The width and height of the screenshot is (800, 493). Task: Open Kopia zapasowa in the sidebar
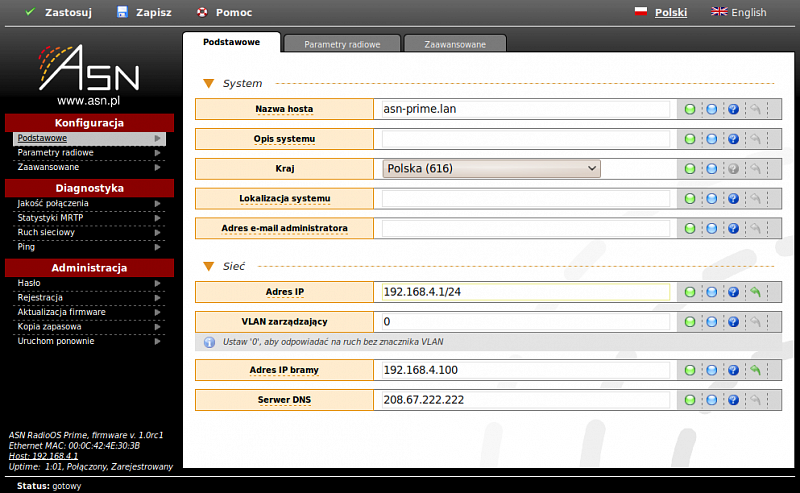(x=89, y=327)
